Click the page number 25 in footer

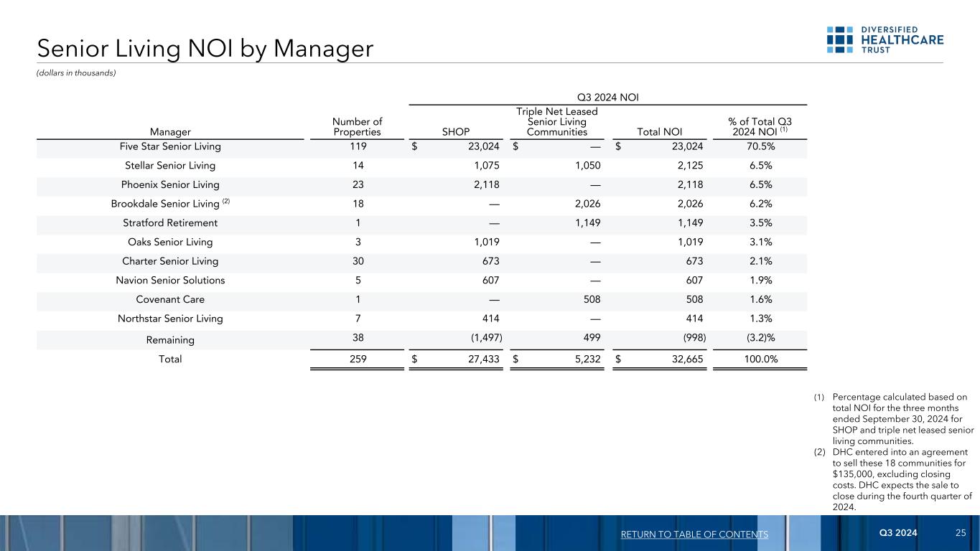coord(961,533)
